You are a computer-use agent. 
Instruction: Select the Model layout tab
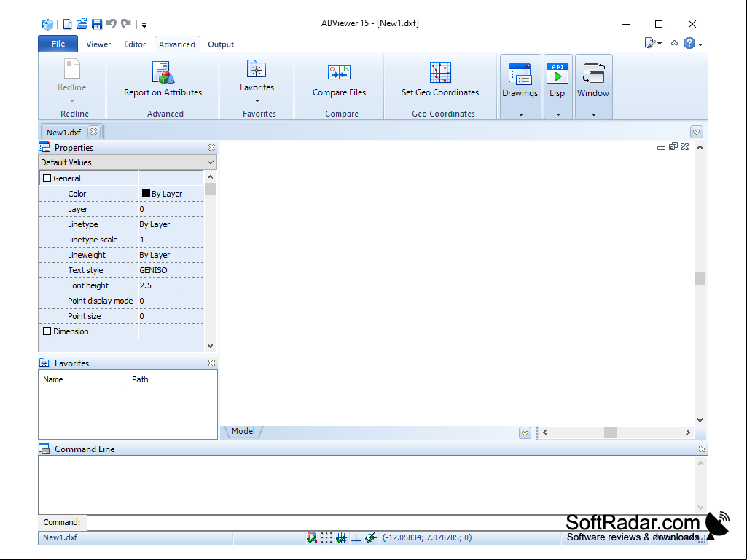(243, 431)
